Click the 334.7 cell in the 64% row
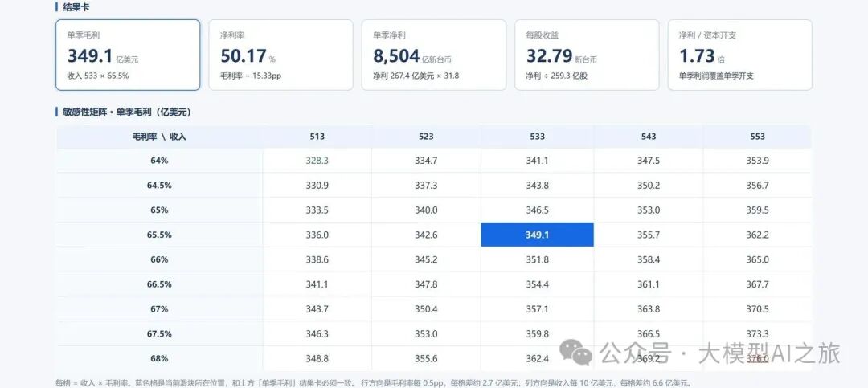Image resolution: width=868 pixels, height=388 pixels. coord(426,161)
